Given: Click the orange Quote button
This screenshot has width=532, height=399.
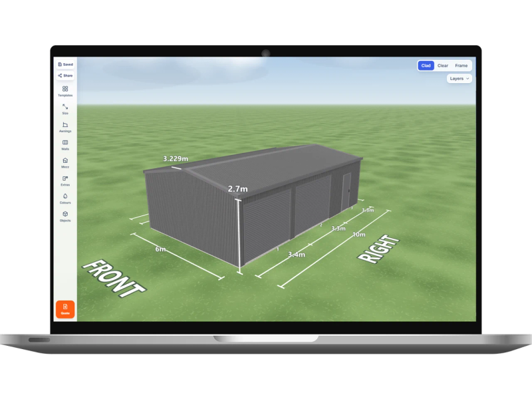Looking at the screenshot, I should [x=65, y=309].
